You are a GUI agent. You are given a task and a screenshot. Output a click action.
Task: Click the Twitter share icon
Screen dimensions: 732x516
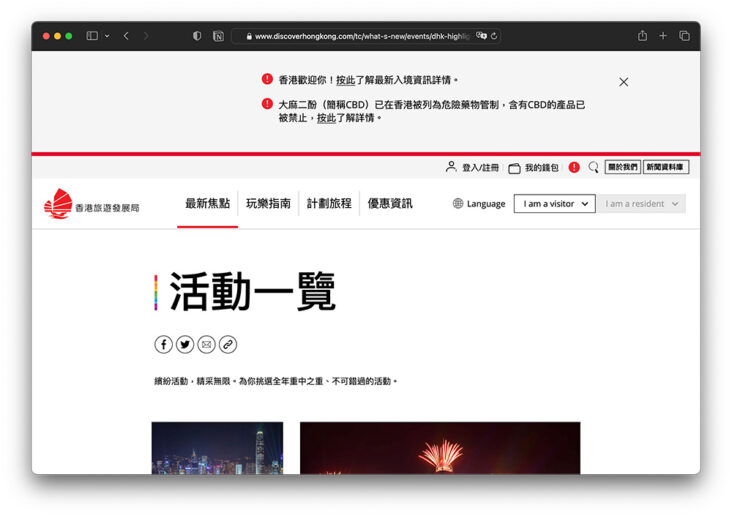185,344
